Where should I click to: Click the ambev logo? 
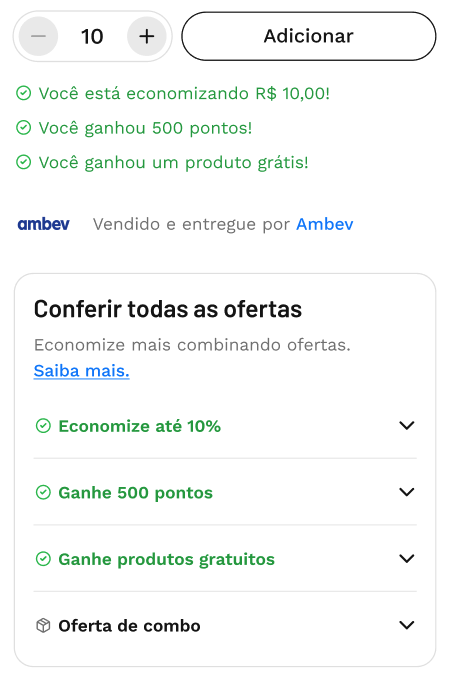[x=43, y=224]
